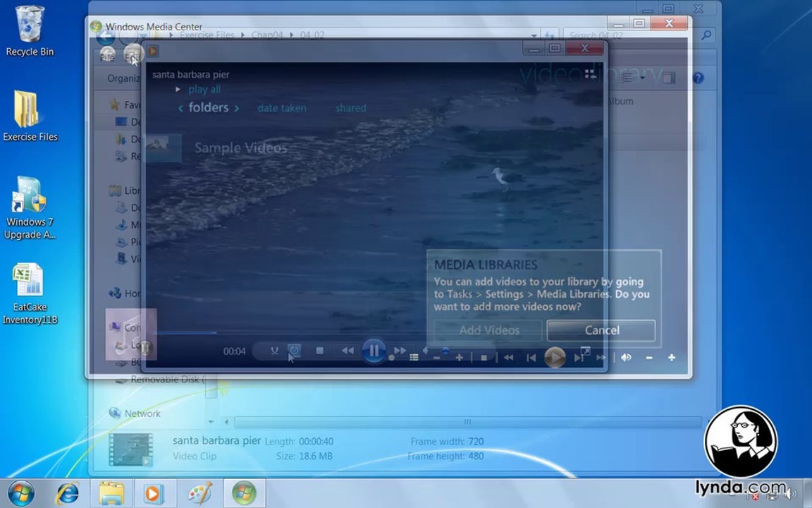The width and height of the screenshot is (812, 508).
Task: Open the Recycle Bin desktop icon
Action: pos(30,30)
